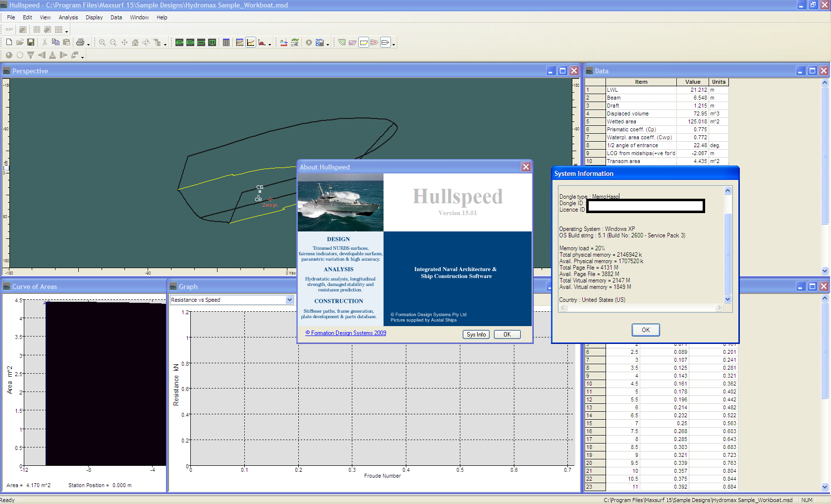Expand the view toolbar overflow arrow

coord(165,45)
